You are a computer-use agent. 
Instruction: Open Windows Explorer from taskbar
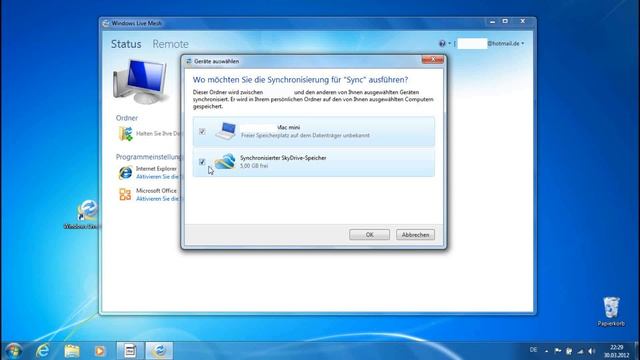(71, 351)
